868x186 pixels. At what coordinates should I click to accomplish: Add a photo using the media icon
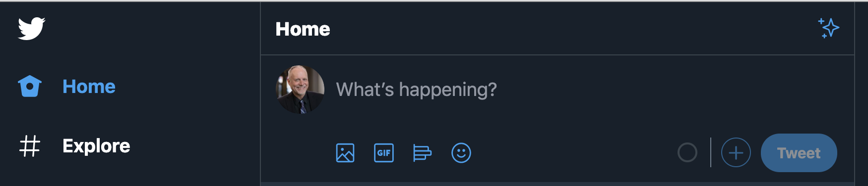click(x=345, y=153)
